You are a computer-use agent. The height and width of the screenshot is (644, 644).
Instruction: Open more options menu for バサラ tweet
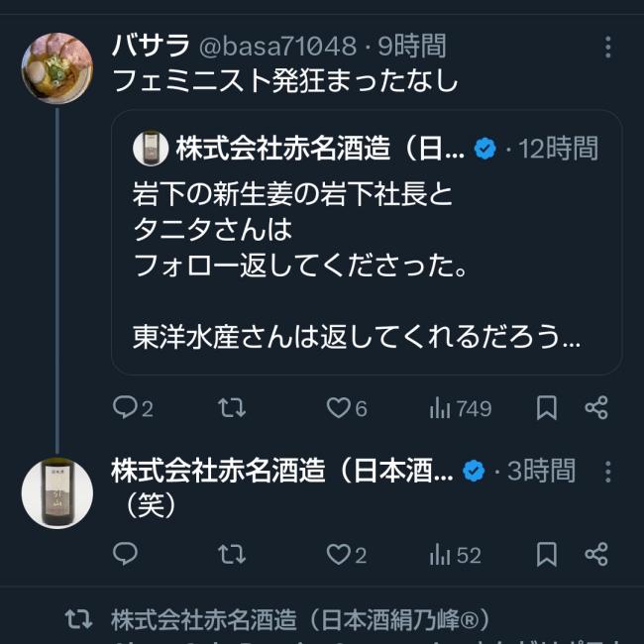click(608, 47)
